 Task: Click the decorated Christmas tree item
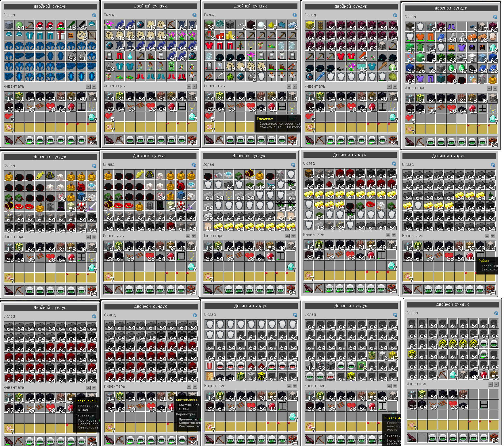coord(240,46)
